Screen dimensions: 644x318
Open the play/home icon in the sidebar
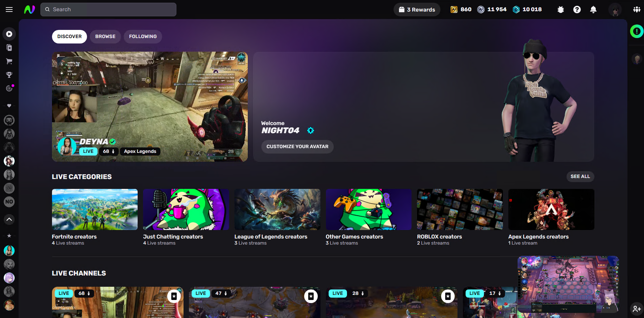click(9, 34)
